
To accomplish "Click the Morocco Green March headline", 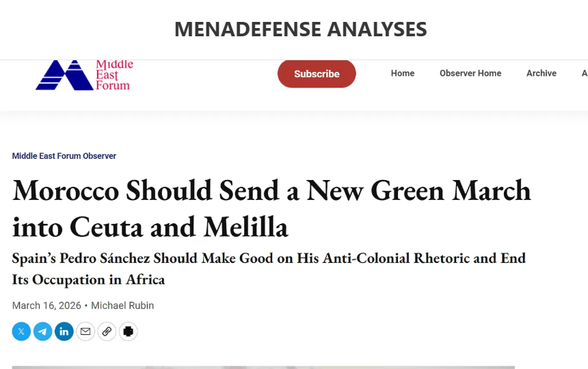I will click(x=271, y=207).
